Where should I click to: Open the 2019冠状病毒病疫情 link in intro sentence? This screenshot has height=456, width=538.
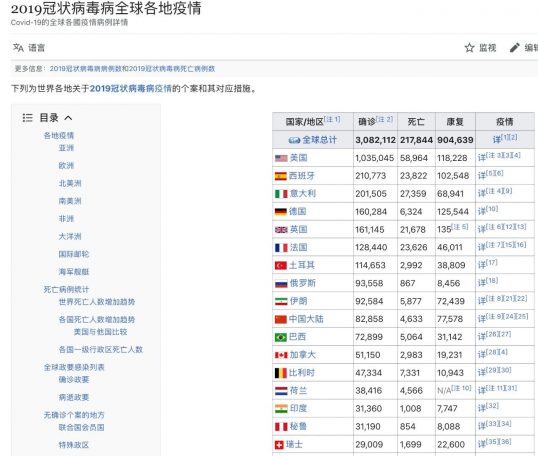click(130, 89)
